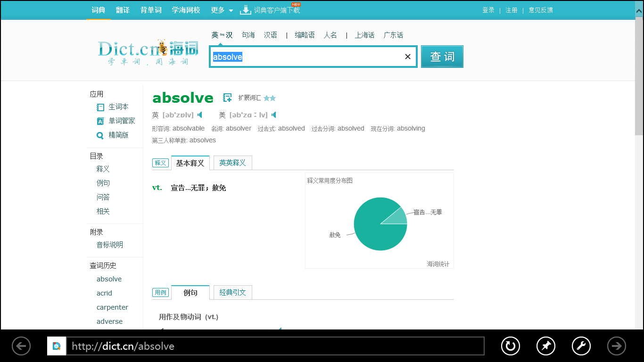Clear the search box with the × icon
Image resolution: width=644 pixels, height=362 pixels.
(407, 56)
